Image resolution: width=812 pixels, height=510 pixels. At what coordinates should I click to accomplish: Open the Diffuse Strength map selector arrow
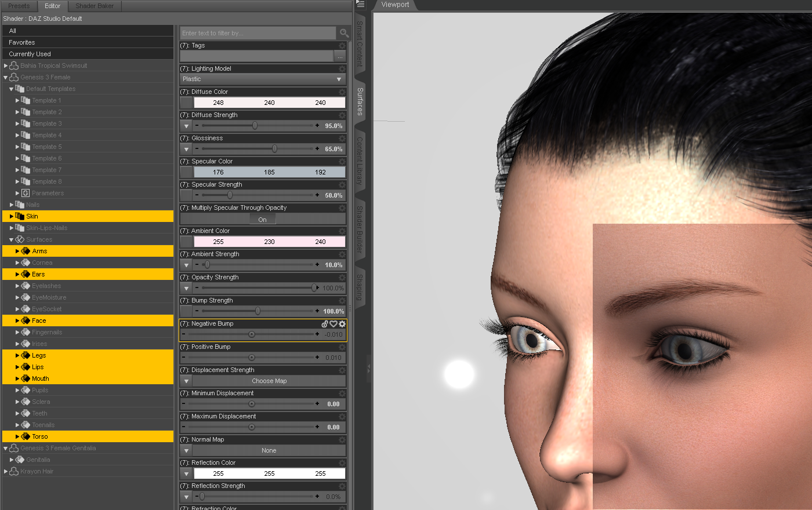[x=186, y=126]
